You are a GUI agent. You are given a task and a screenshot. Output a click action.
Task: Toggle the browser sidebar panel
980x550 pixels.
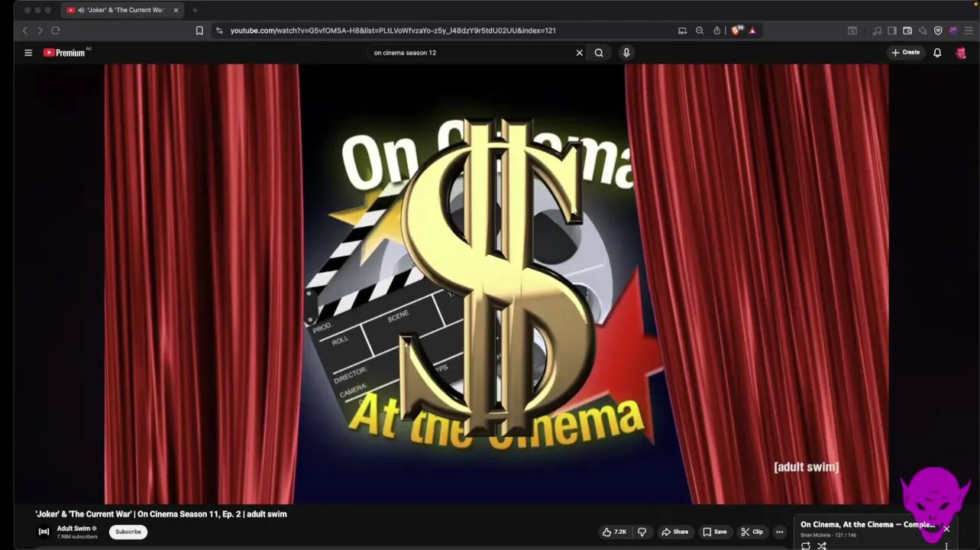[892, 31]
